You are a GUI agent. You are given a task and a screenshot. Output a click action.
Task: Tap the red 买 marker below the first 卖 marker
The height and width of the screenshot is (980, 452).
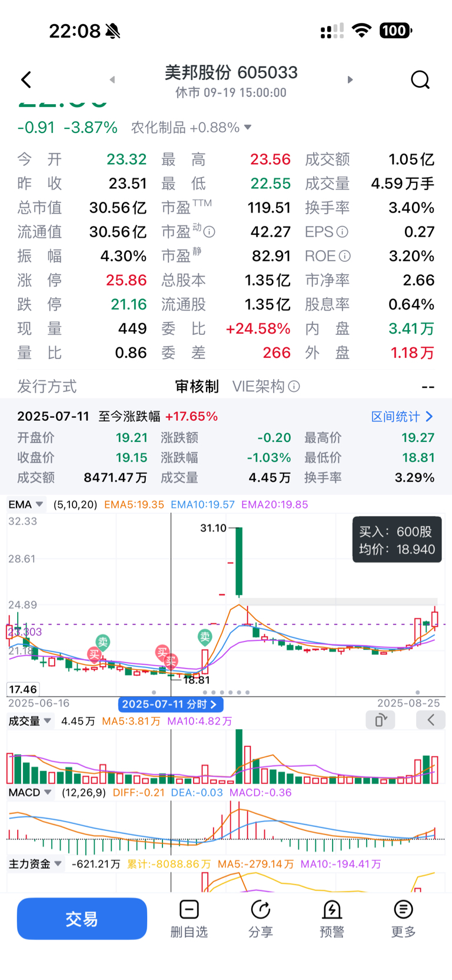[x=94, y=654]
